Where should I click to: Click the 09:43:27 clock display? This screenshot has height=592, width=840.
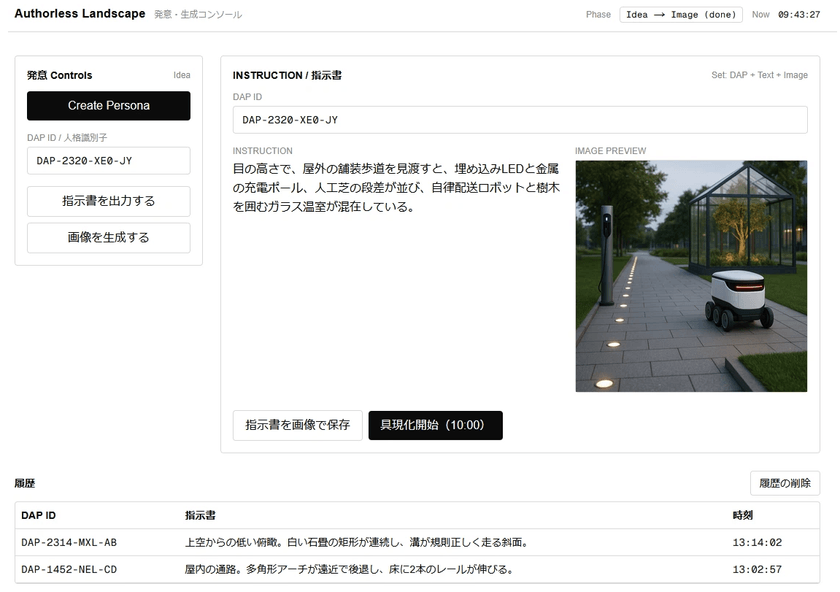click(799, 15)
